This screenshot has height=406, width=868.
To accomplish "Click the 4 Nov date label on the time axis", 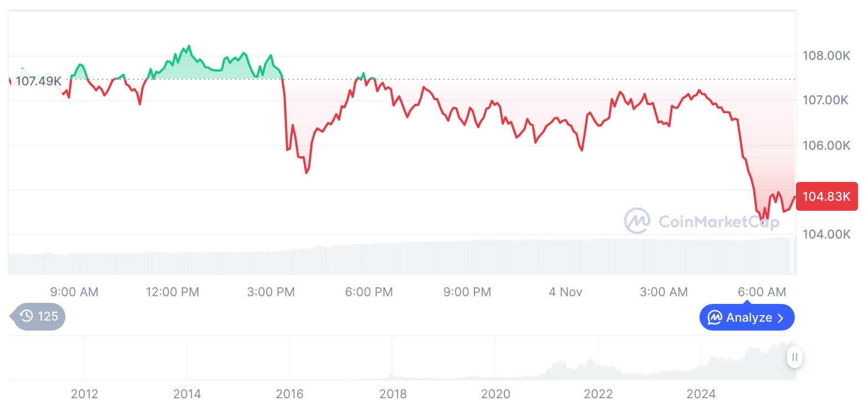I will 565,292.
